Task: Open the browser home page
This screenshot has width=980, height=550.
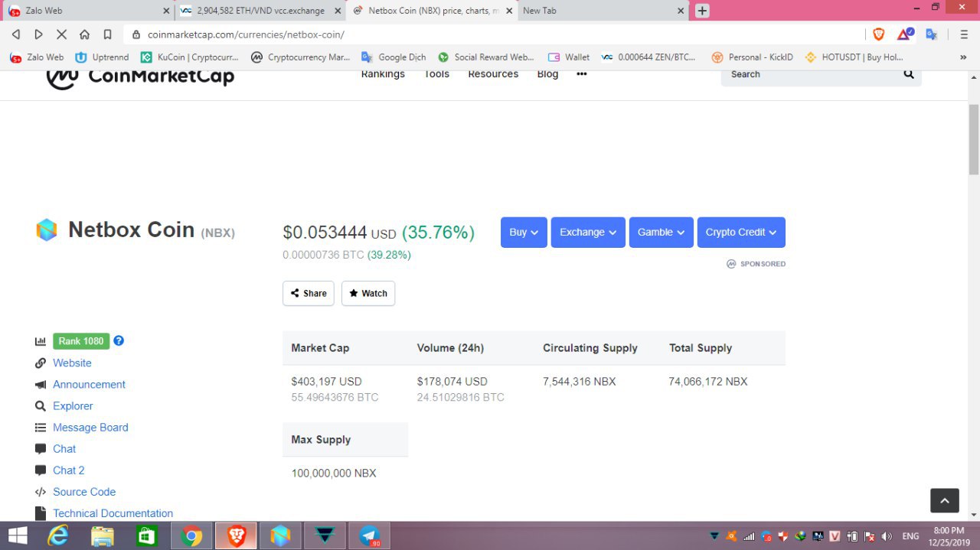Action: 85,34
